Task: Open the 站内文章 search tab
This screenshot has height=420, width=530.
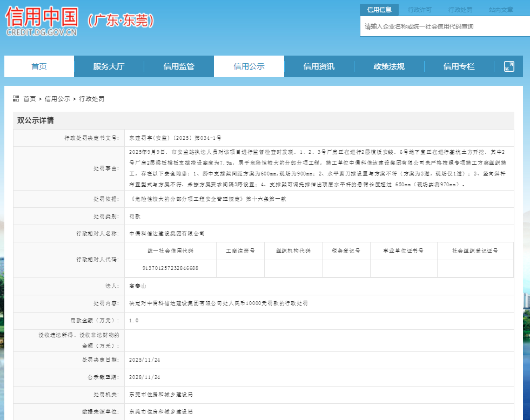Action: click(501, 10)
